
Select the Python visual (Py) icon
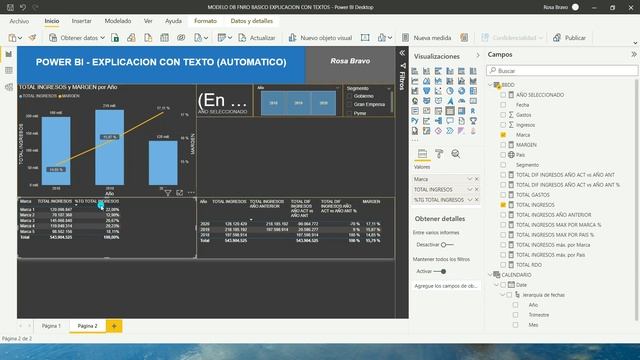tap(415, 121)
